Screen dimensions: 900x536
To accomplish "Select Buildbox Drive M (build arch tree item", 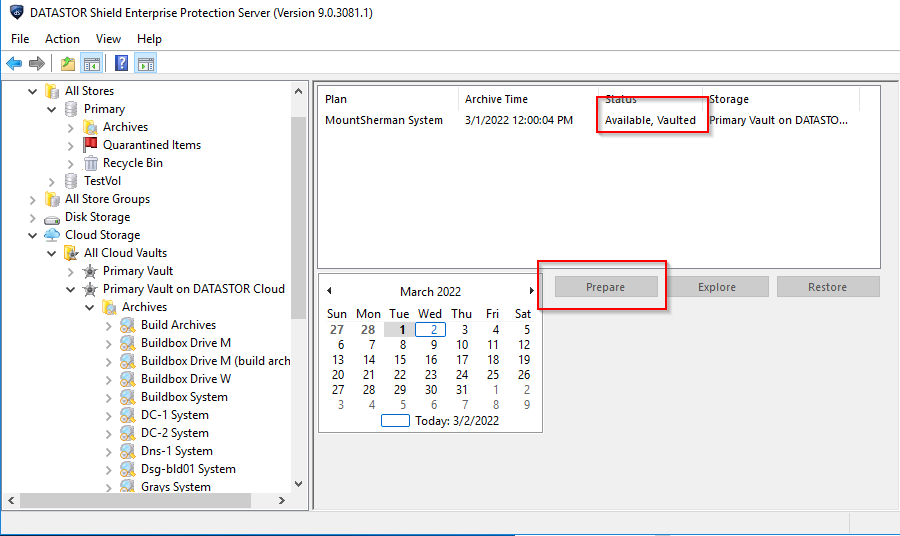I will pyautogui.click(x=215, y=361).
